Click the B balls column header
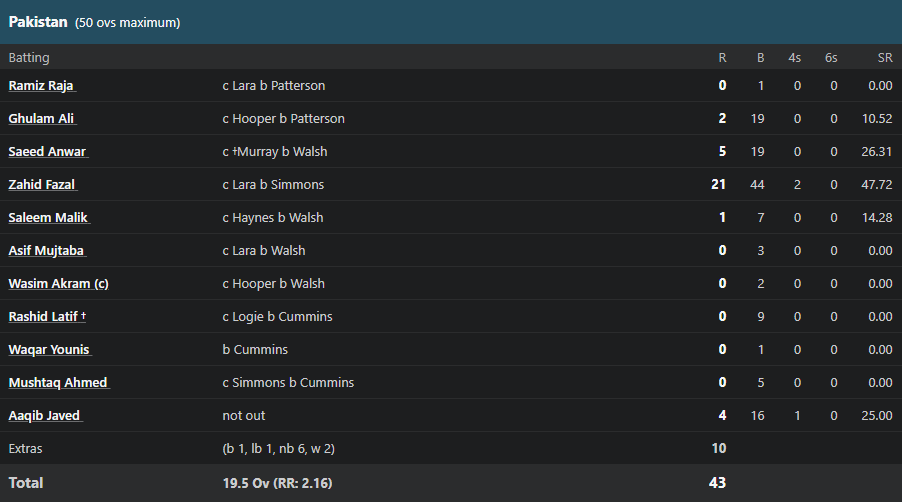 pos(760,58)
